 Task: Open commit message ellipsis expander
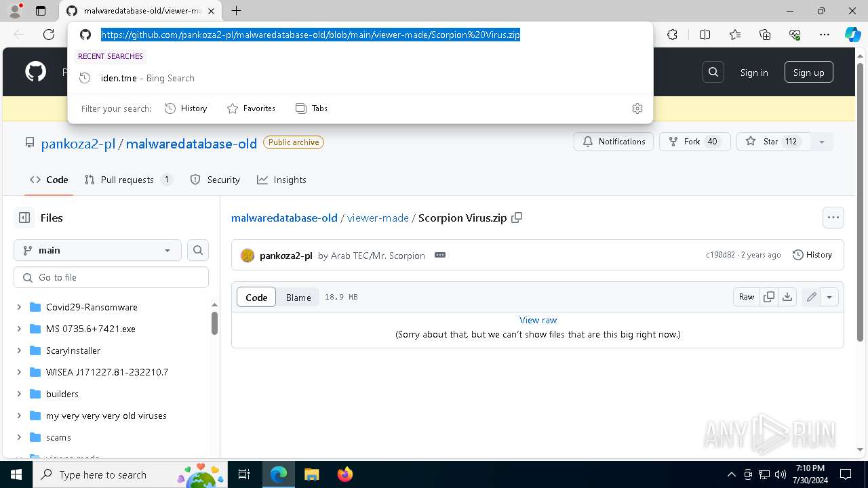440,255
